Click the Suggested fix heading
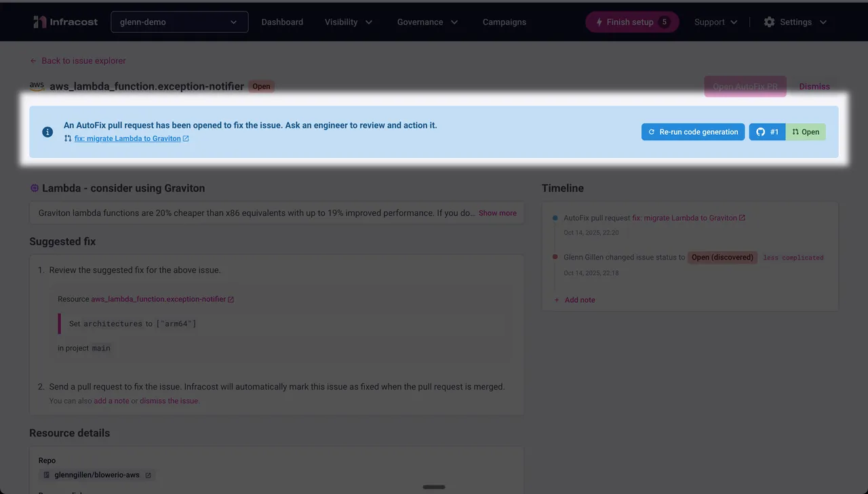 pyautogui.click(x=62, y=241)
